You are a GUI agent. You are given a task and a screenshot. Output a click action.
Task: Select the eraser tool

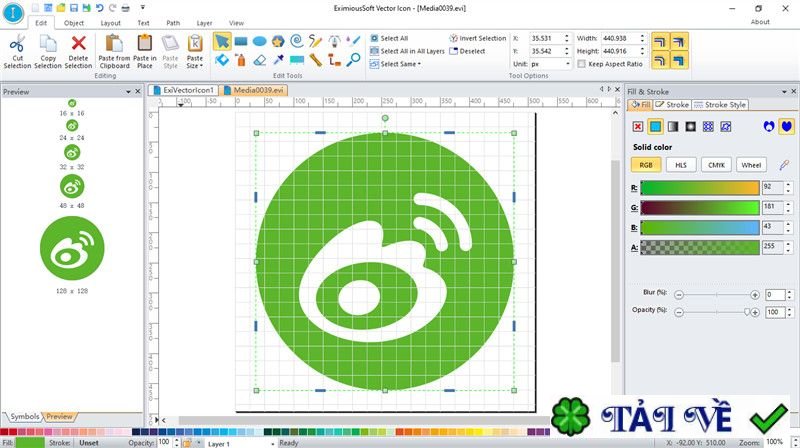(x=259, y=60)
